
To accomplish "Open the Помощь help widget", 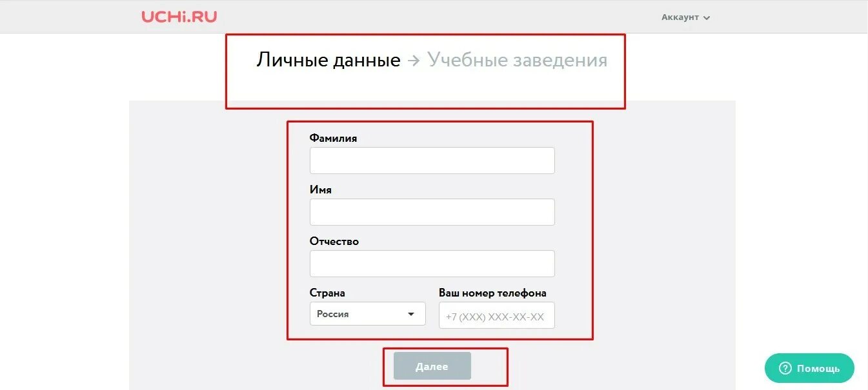I will pyautogui.click(x=810, y=368).
